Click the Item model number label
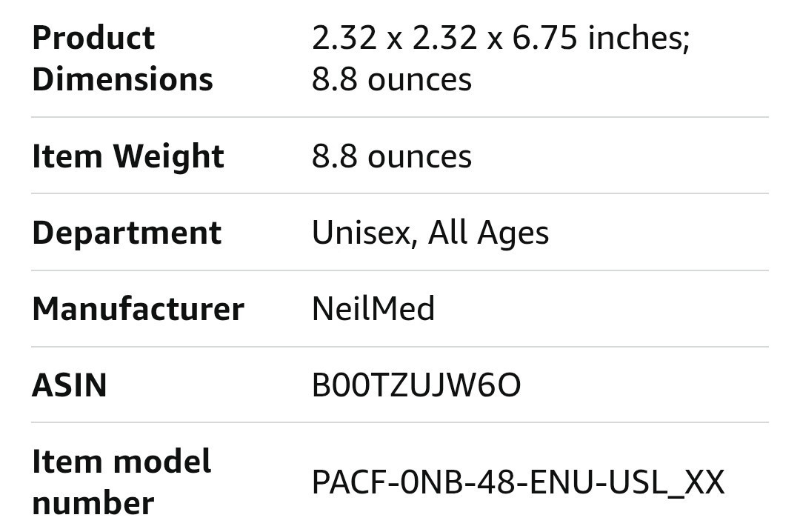Image resolution: width=800 pixels, height=532 pixels. point(121,482)
